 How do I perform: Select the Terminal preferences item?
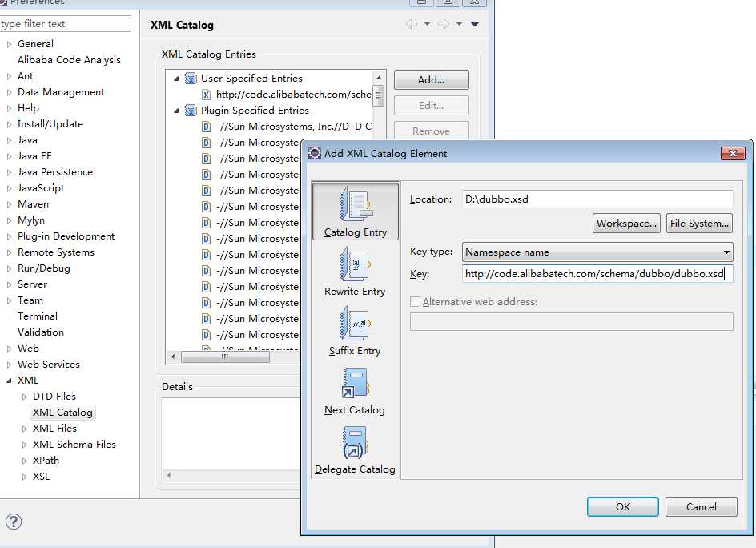38,316
